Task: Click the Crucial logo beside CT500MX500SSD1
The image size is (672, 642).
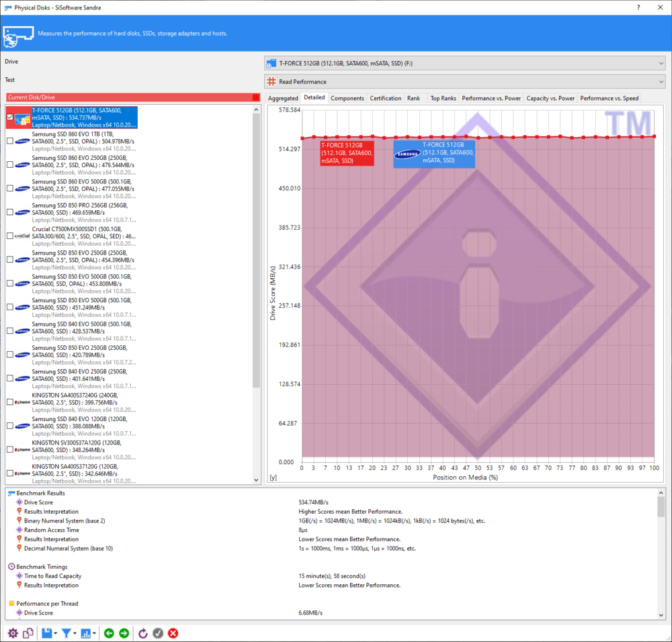Action: coord(22,236)
